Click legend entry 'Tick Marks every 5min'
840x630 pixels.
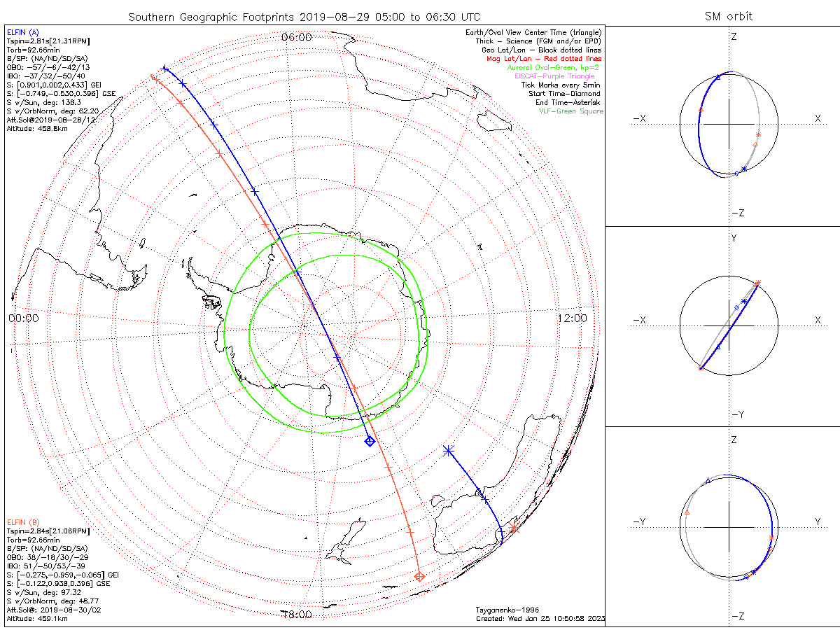pos(561,85)
